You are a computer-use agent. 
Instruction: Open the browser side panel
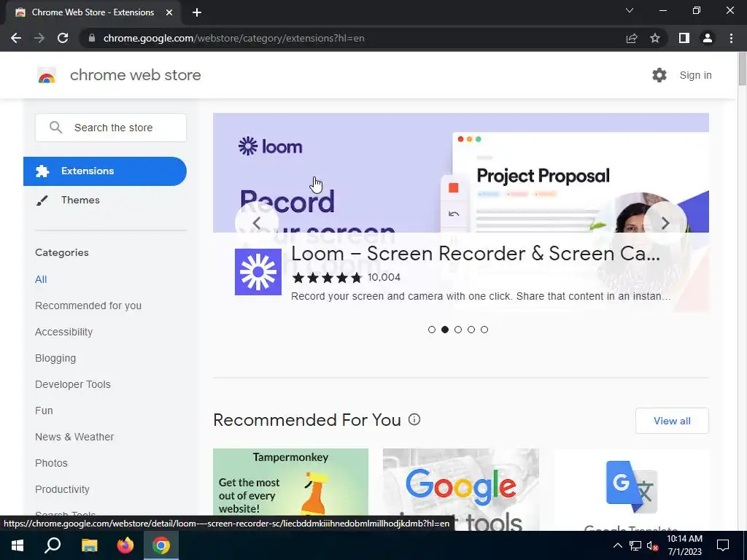click(684, 38)
